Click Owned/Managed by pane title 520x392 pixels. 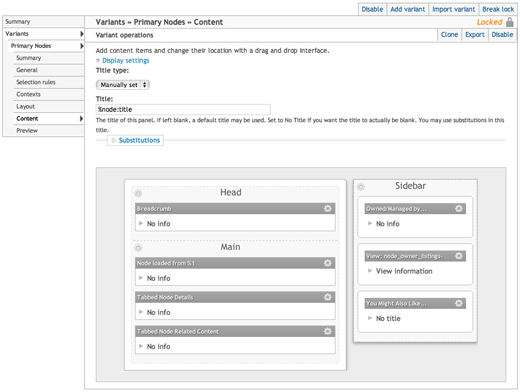(x=396, y=209)
